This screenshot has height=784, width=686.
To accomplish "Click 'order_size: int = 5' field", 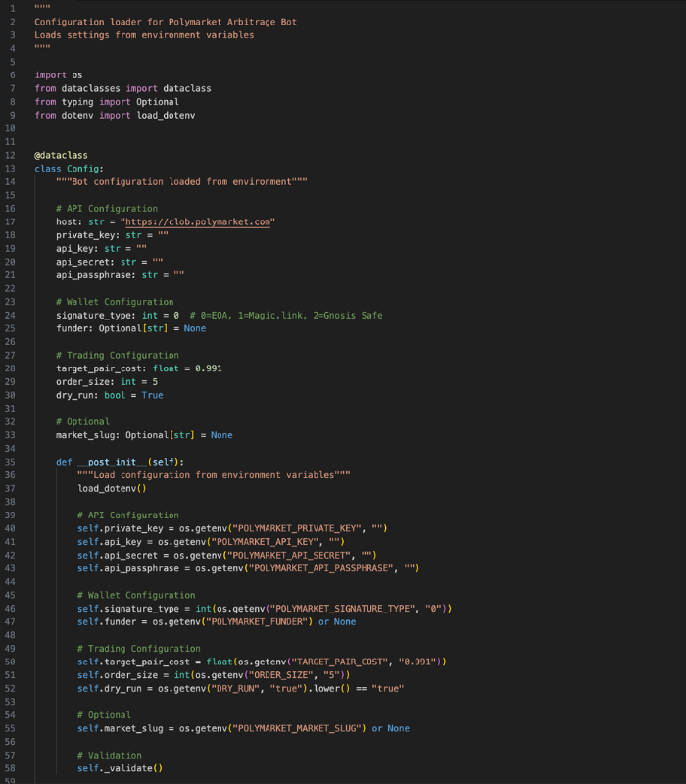I will coord(107,382).
